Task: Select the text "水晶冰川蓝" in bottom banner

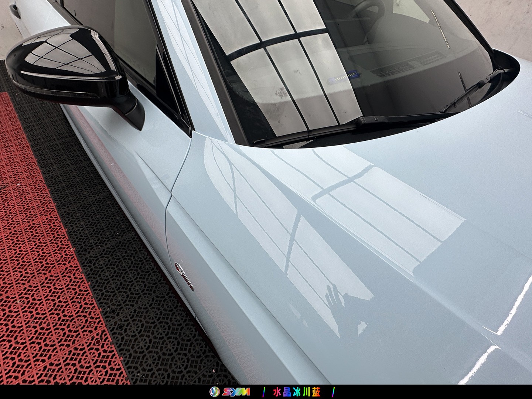Action: pyautogui.click(x=297, y=392)
